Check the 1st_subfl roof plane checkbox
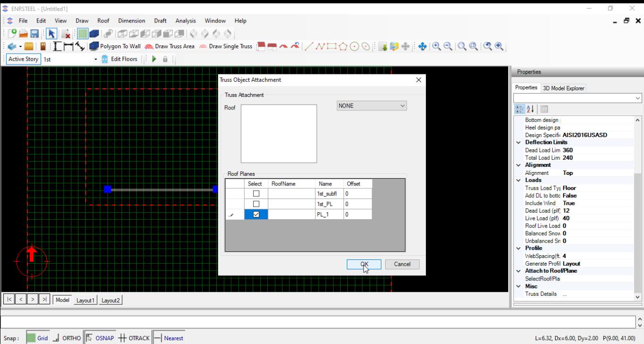This screenshot has height=344, width=644. coord(256,194)
